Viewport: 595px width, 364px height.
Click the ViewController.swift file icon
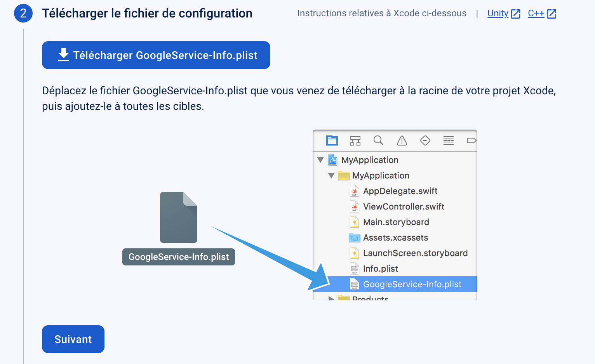coord(355,206)
